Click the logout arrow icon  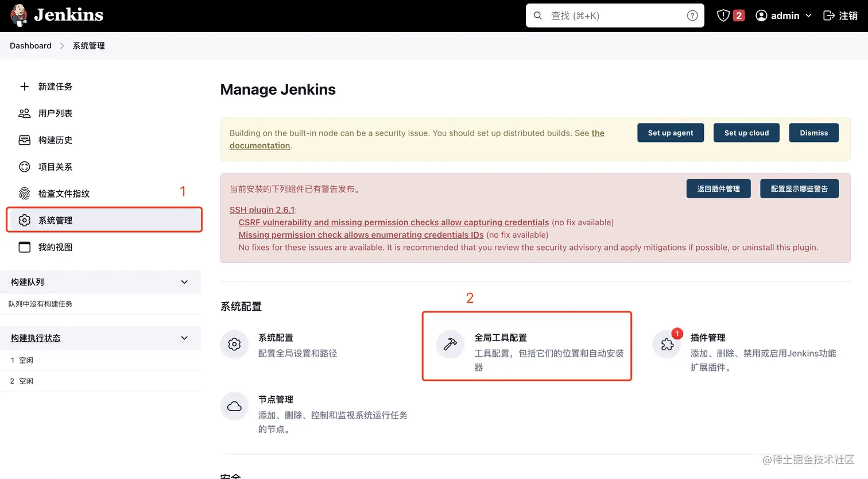[829, 16]
